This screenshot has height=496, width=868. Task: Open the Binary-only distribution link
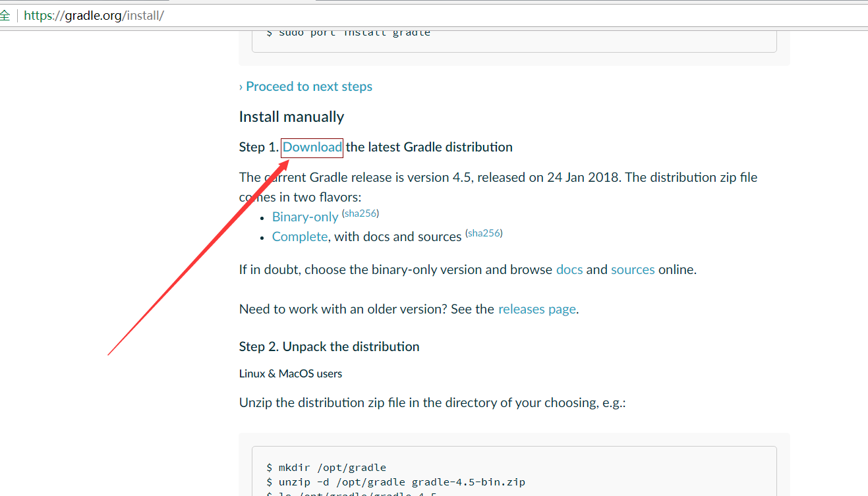[x=305, y=217]
